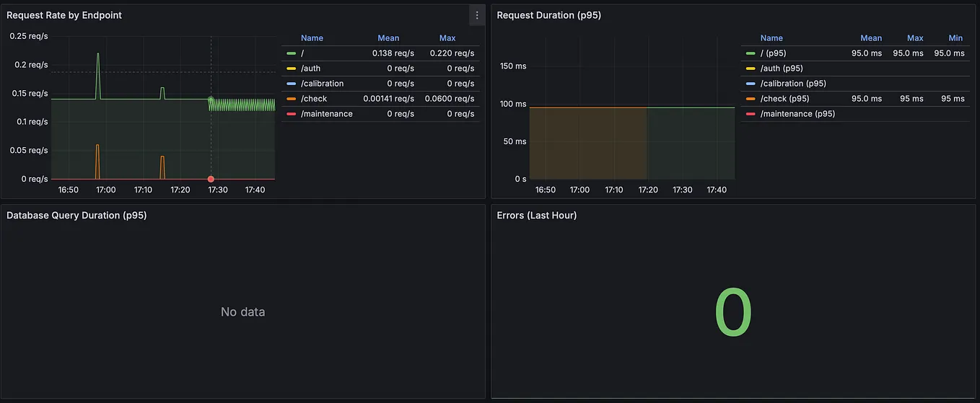Image resolution: width=980 pixels, height=403 pixels.
Task: Toggle visibility of the /check series in request rate
Action: pyautogui.click(x=314, y=99)
